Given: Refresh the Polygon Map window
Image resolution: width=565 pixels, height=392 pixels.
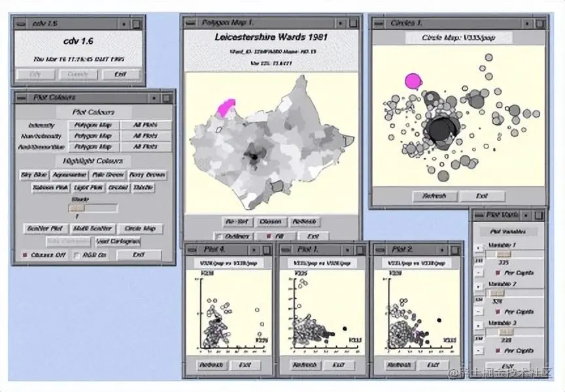Looking at the screenshot, I should click(x=304, y=221).
